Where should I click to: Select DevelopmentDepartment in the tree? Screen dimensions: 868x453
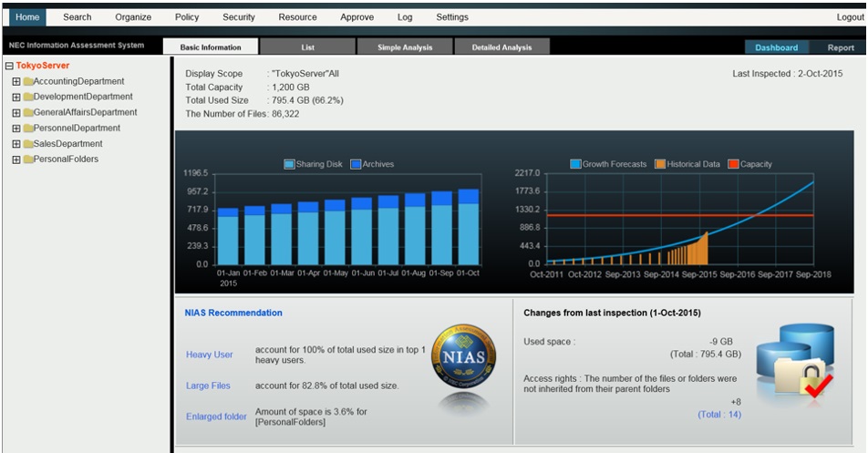click(x=83, y=97)
